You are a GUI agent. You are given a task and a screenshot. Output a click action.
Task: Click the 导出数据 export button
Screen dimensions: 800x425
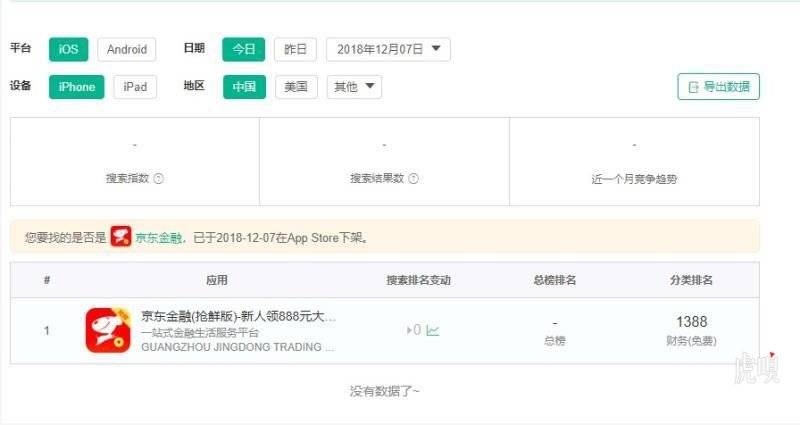718,87
